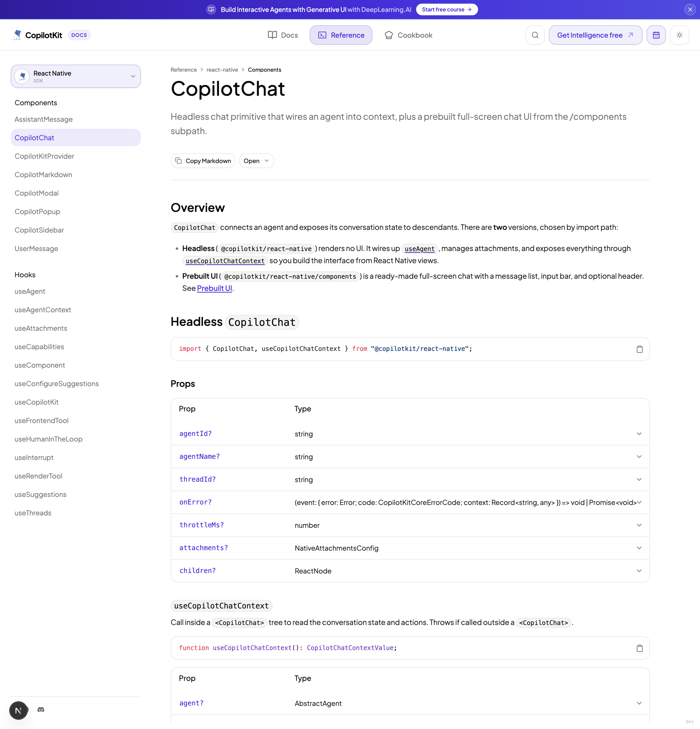Click Reference breadcrumb
The height and width of the screenshot is (729, 700).
point(184,70)
